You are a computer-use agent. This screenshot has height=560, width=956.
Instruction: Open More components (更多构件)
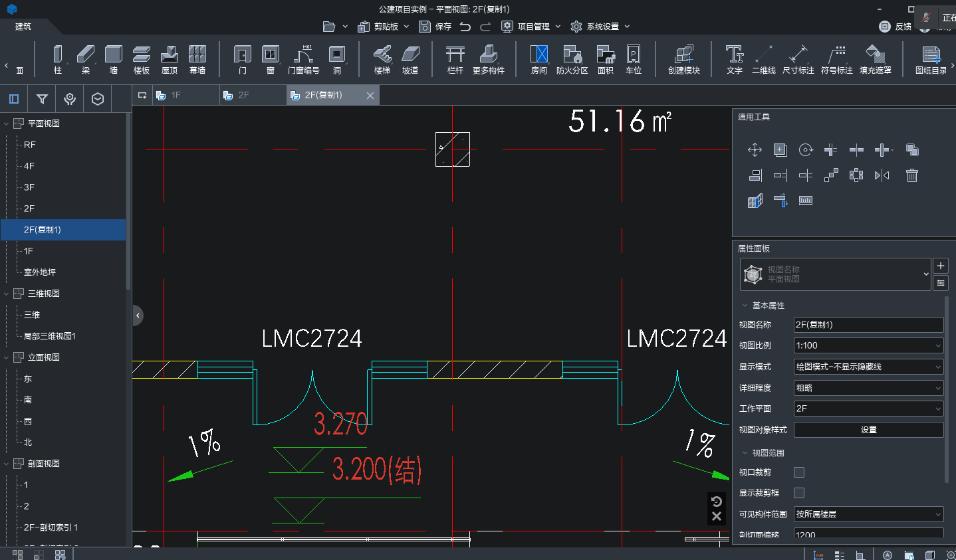point(489,59)
